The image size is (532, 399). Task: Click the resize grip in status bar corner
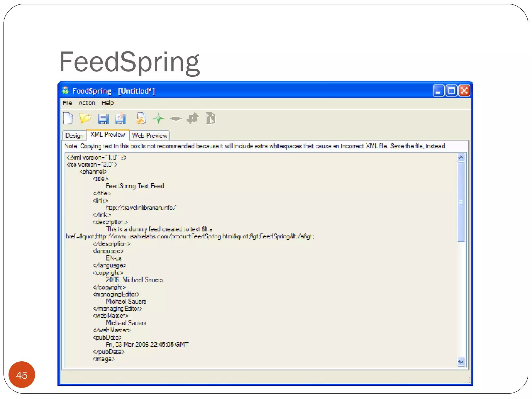468,380
